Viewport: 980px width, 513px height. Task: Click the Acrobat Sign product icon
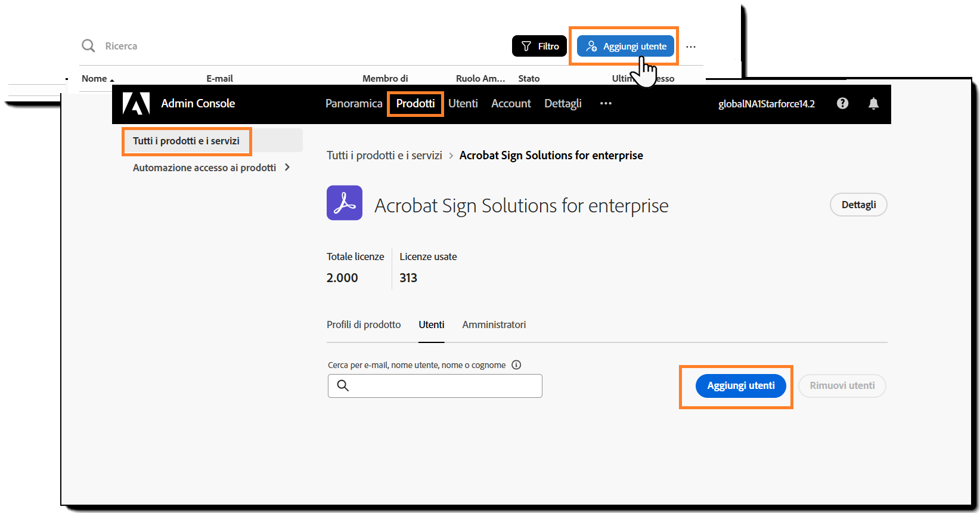345,203
